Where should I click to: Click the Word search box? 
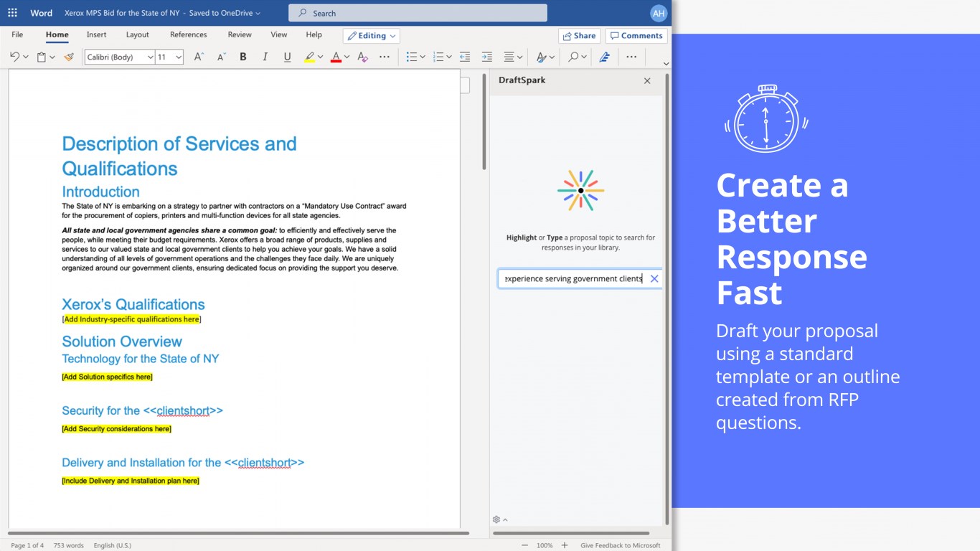pos(418,13)
